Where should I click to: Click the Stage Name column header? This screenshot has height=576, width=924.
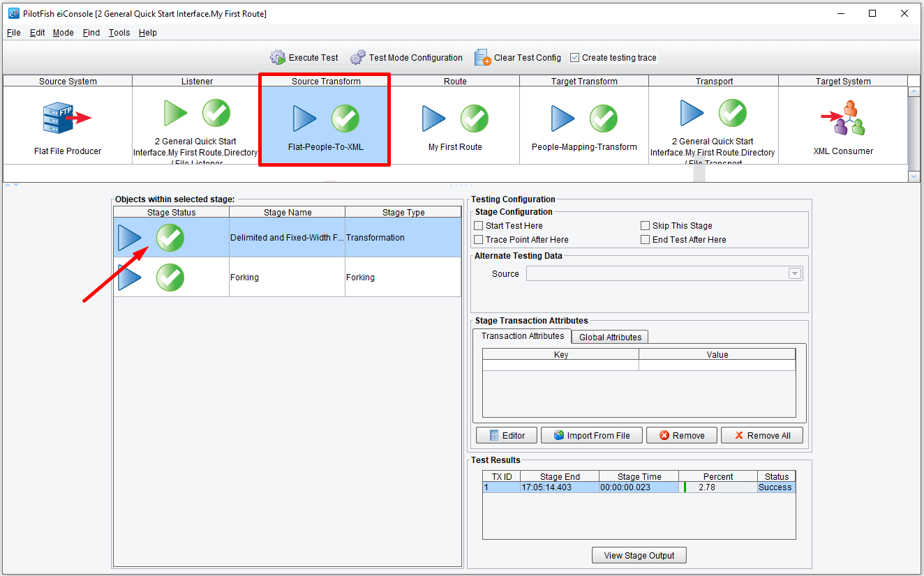click(288, 212)
